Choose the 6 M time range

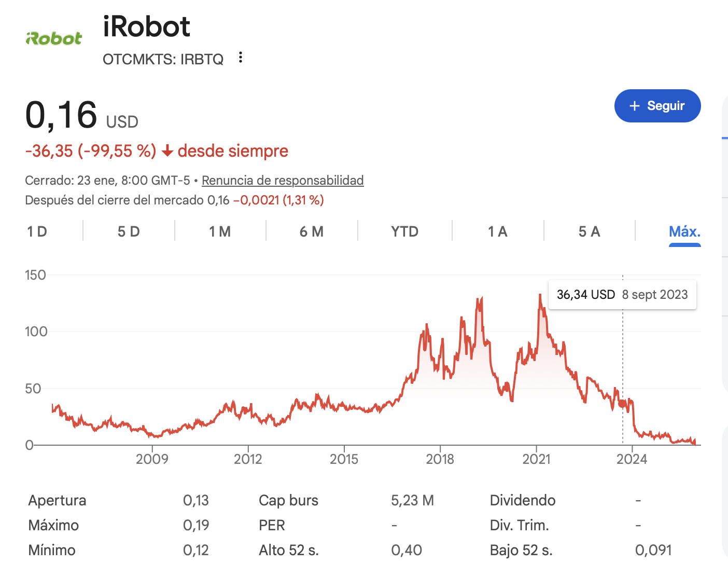(x=312, y=231)
